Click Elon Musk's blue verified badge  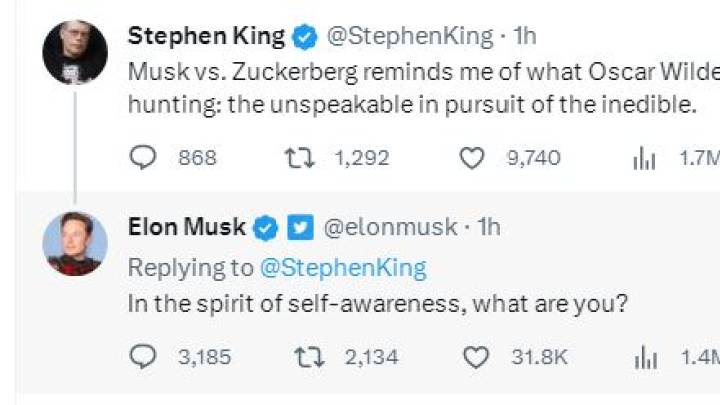click(266, 228)
